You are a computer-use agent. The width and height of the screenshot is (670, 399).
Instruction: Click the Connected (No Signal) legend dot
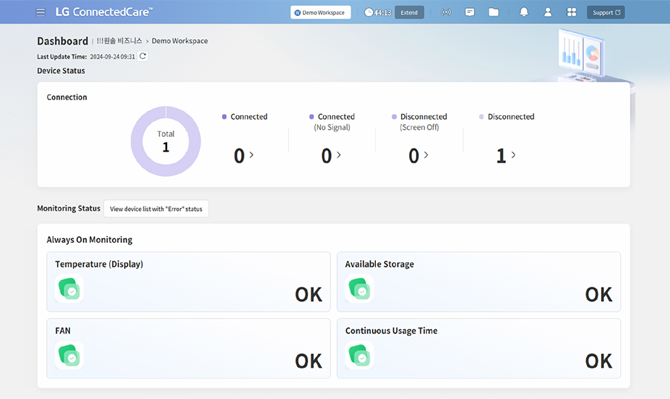click(311, 117)
